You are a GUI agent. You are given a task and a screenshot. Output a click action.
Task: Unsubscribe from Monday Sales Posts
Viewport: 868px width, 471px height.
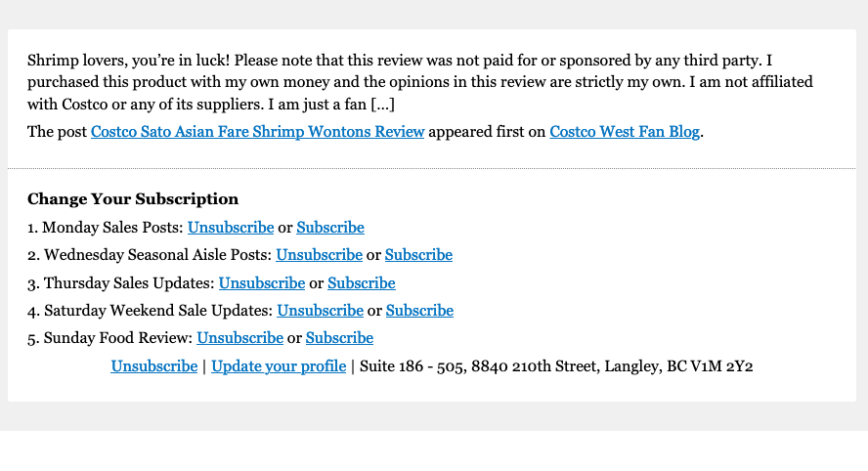[x=231, y=228]
